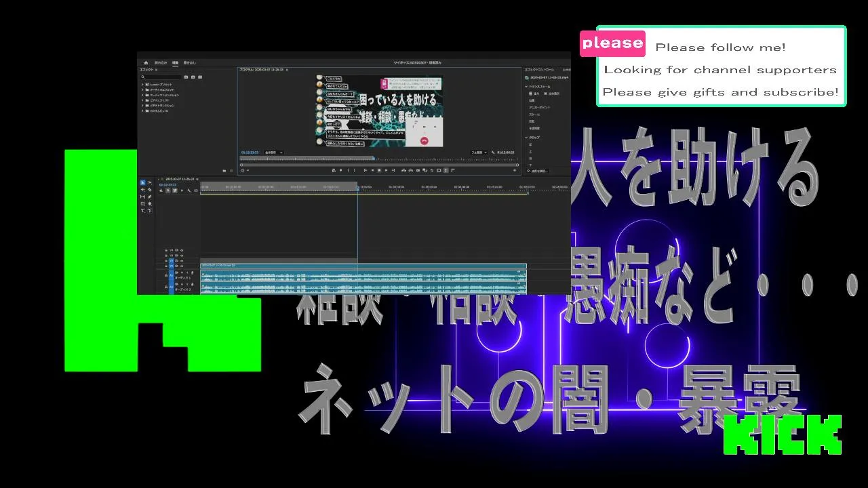Viewport: 868px width, 488px height.
Task: Expand the オーディオトランジション folder
Action: [142, 95]
